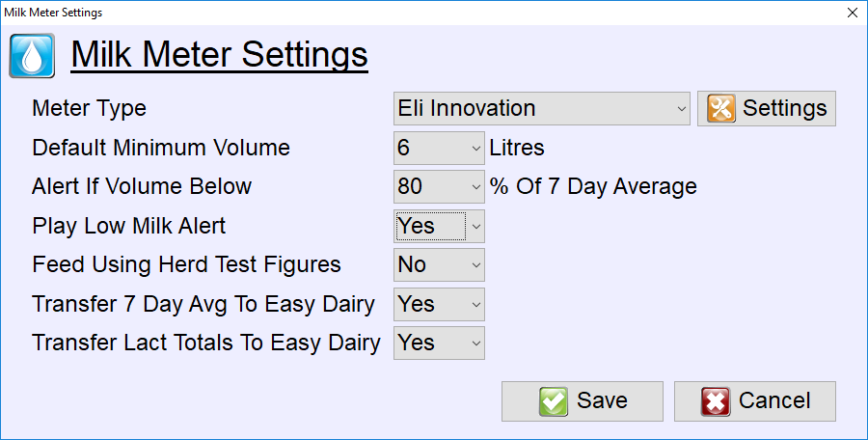Change Feed Using Herd Test Figures option

click(439, 265)
